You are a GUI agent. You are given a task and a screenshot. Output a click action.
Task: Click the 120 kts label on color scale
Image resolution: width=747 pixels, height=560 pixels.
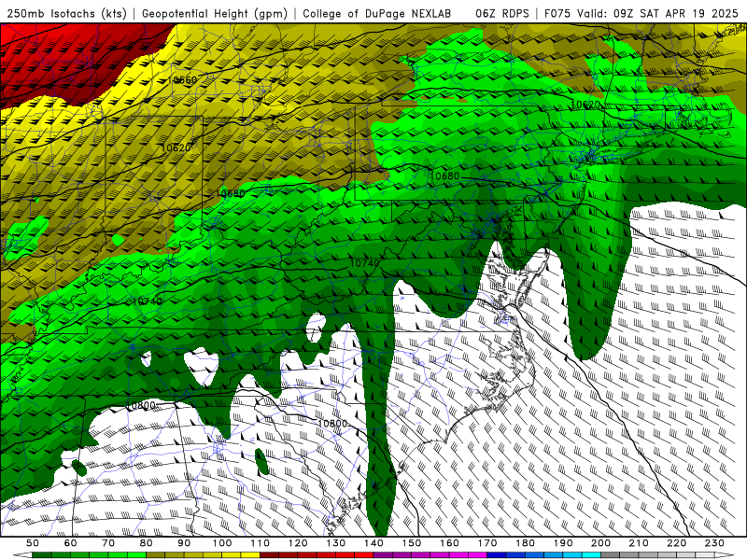pos(298,543)
